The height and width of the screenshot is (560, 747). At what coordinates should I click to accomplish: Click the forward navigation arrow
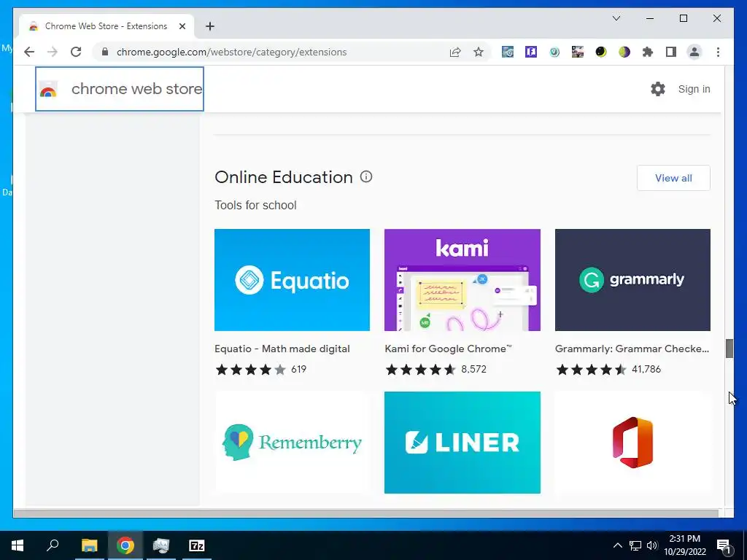click(x=53, y=52)
